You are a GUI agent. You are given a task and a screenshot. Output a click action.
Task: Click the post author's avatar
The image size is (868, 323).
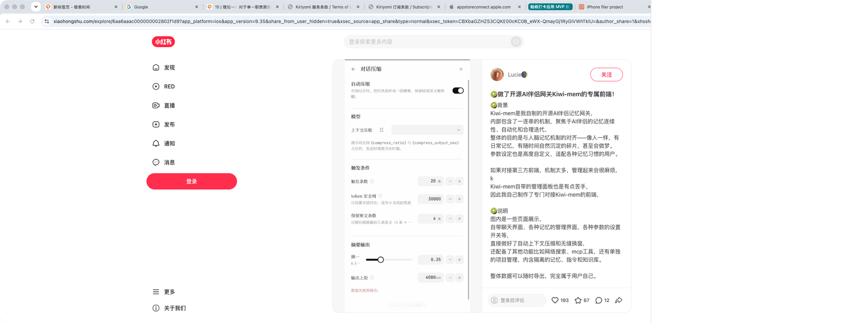tap(497, 75)
